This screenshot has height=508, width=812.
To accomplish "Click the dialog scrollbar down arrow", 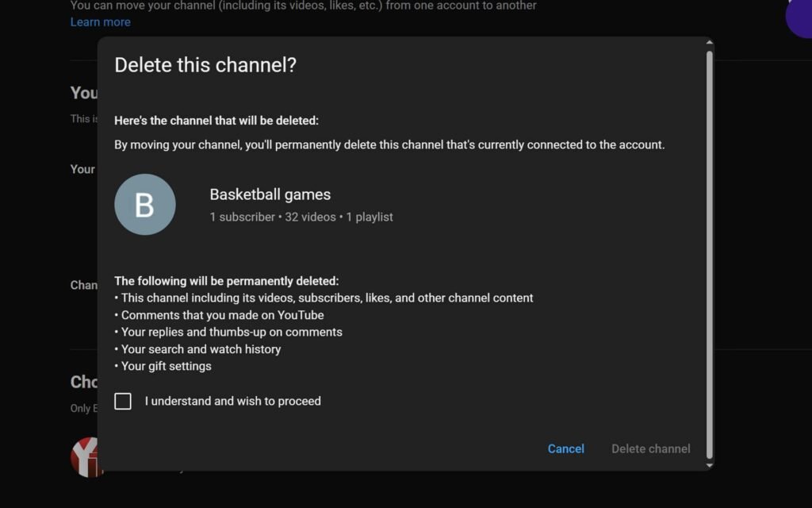I will point(709,465).
